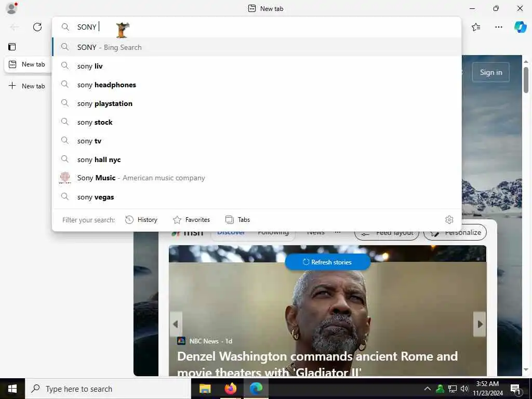Image resolution: width=532 pixels, height=399 pixels.
Task: Open the network tray icon
Action: pyautogui.click(x=453, y=389)
